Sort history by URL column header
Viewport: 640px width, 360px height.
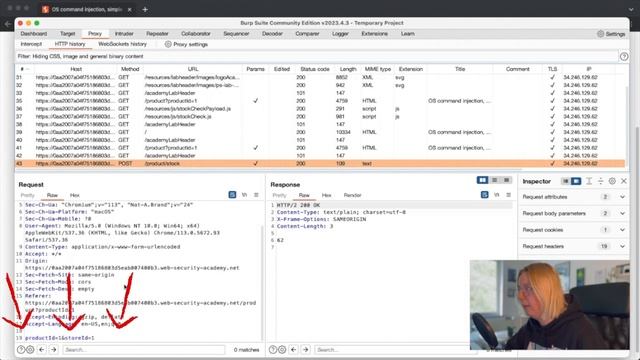coord(193,69)
